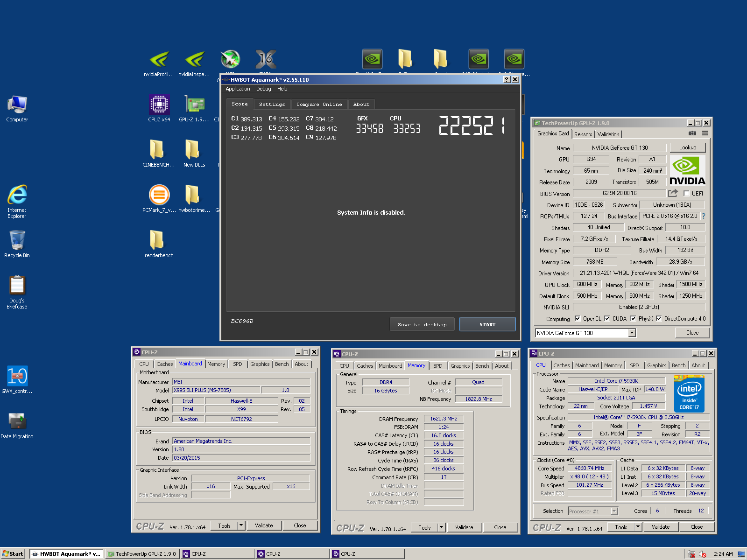The width and height of the screenshot is (747, 560).
Task: Switch to TechPowerUp GPU-Z taskbar item
Action: pos(142,554)
